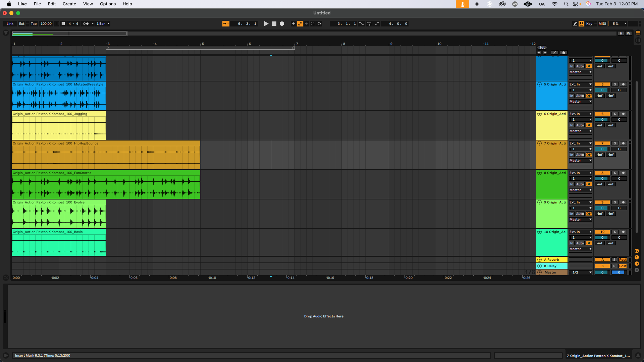Open the Options menu
The image size is (644, 362).
click(108, 4)
